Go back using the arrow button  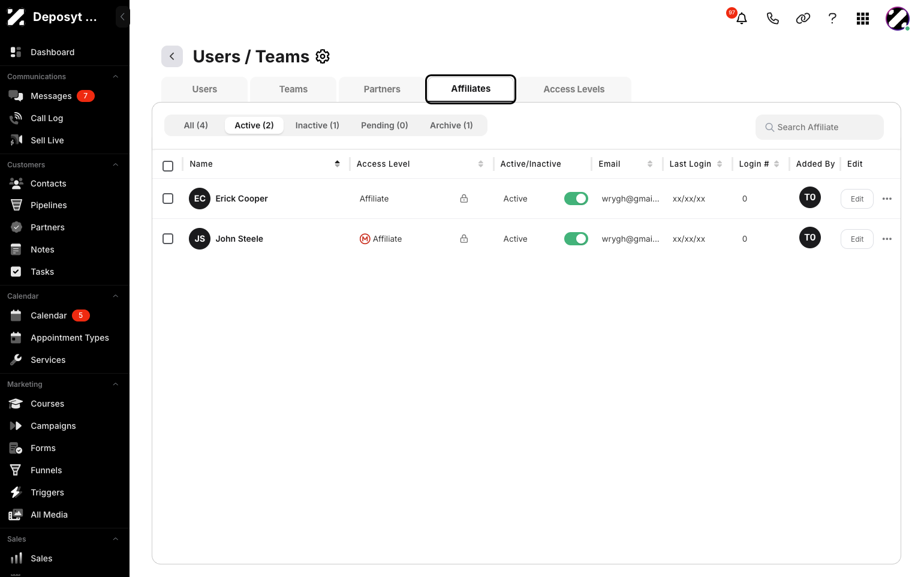click(x=172, y=56)
